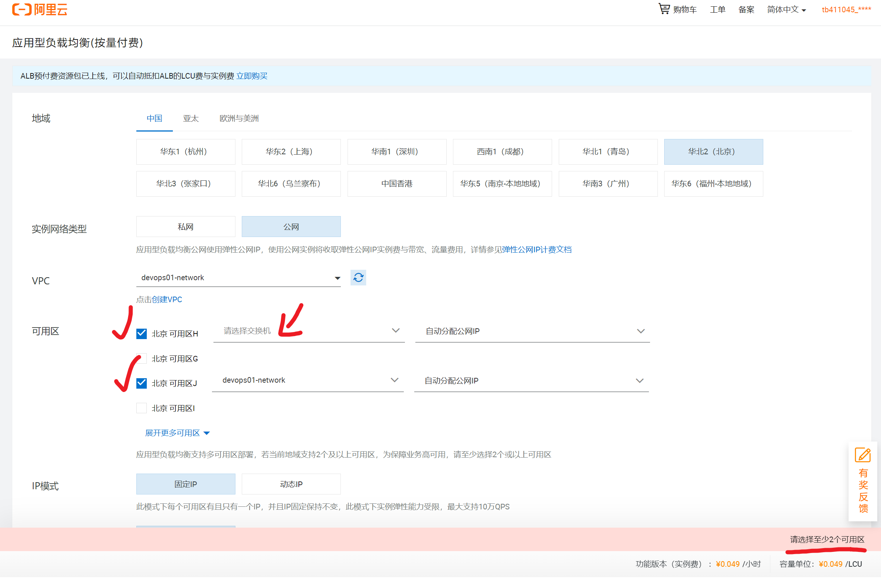
Task: Open the 简体中文 language dropdown
Action: 786,10
